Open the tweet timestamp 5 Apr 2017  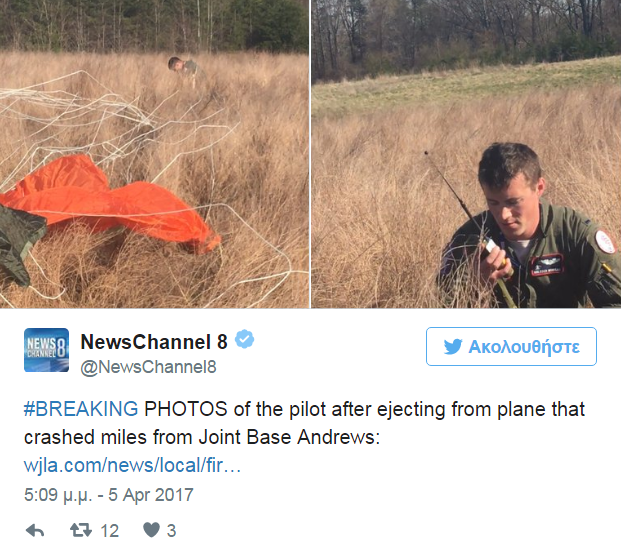coord(109,495)
